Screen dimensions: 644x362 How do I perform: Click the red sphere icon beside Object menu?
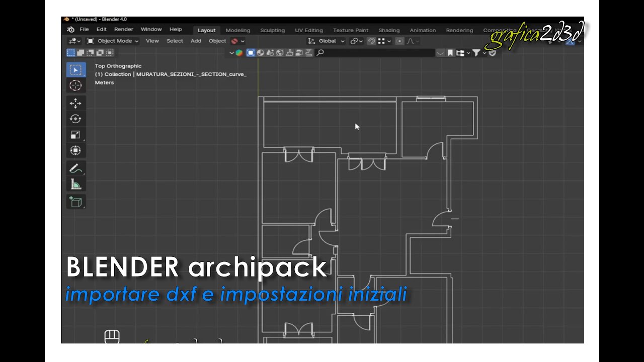[234, 41]
